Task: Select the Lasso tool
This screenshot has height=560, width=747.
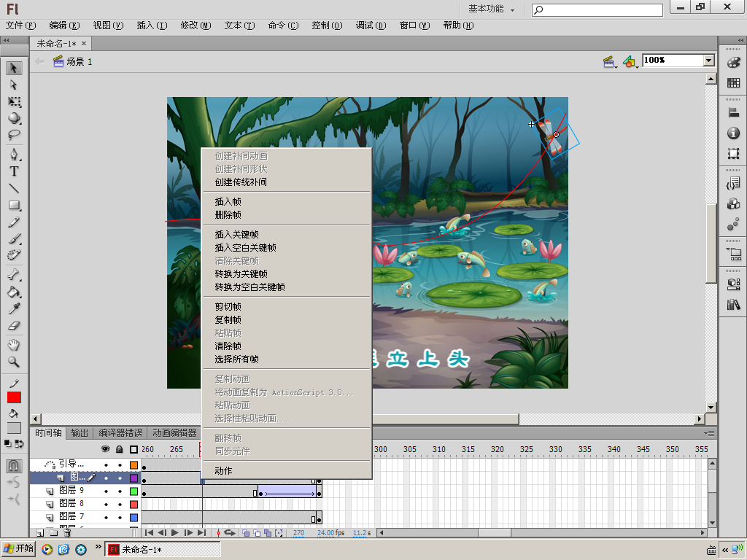Action: [14, 135]
